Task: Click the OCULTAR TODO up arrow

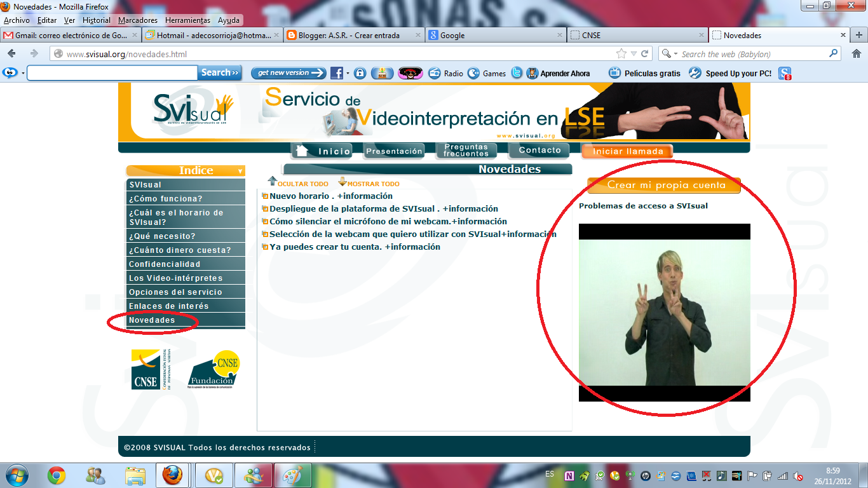Action: 273,181
